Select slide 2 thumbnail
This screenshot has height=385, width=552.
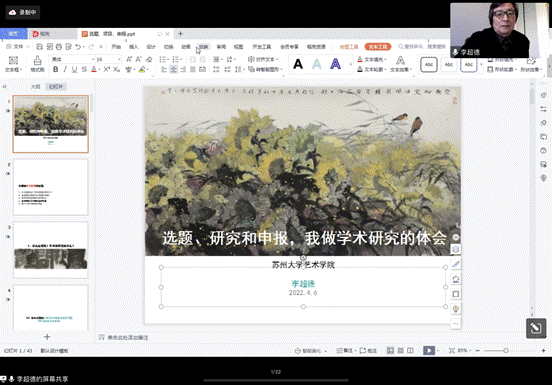coord(51,187)
